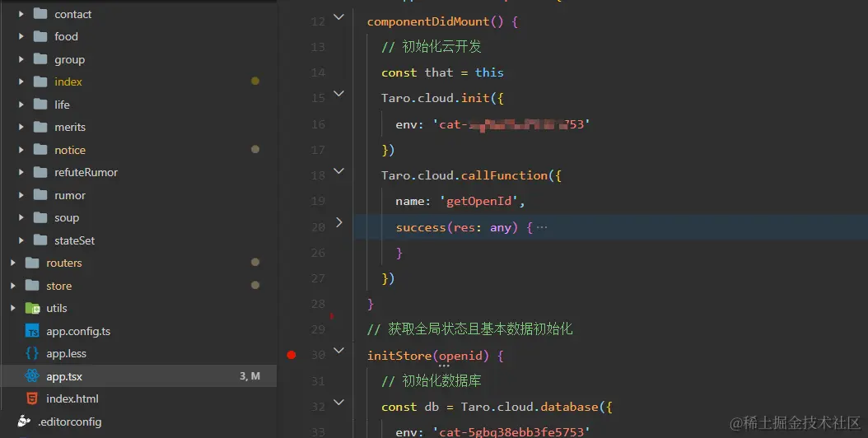Expand the folded success block at line 20
The image size is (868, 438).
tap(338, 222)
